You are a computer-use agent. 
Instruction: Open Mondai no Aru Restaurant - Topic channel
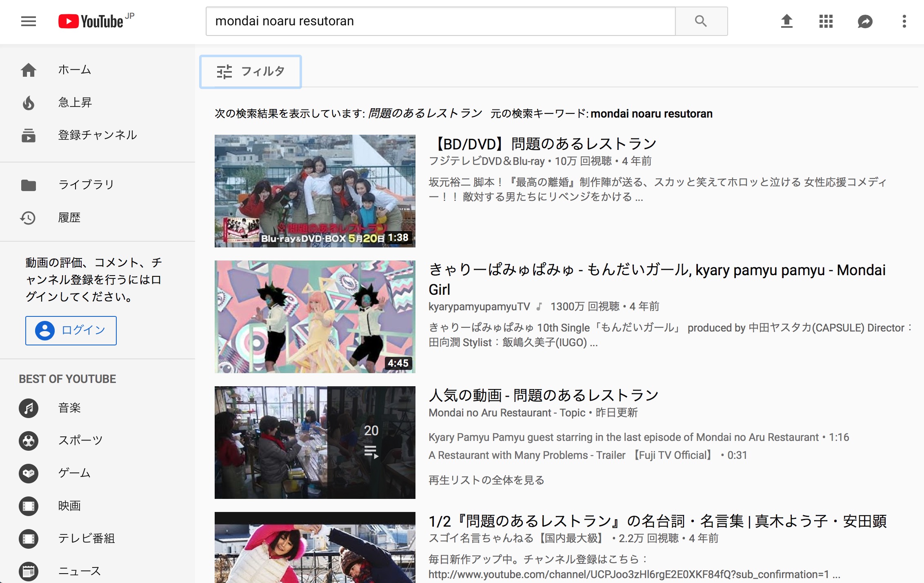click(x=507, y=413)
